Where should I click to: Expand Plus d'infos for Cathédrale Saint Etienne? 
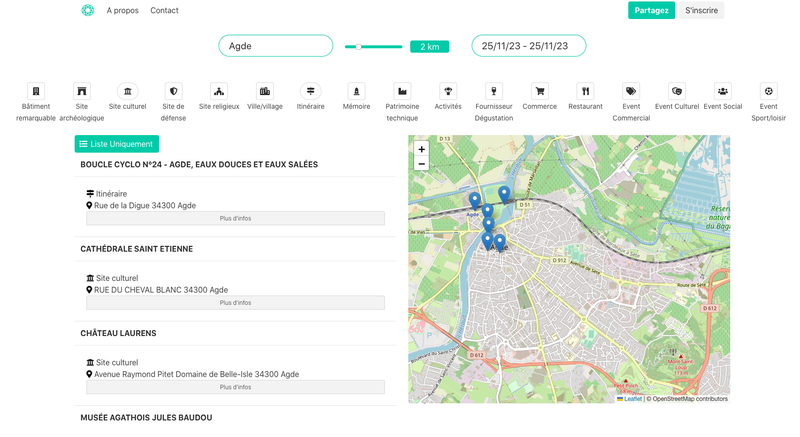[235, 303]
